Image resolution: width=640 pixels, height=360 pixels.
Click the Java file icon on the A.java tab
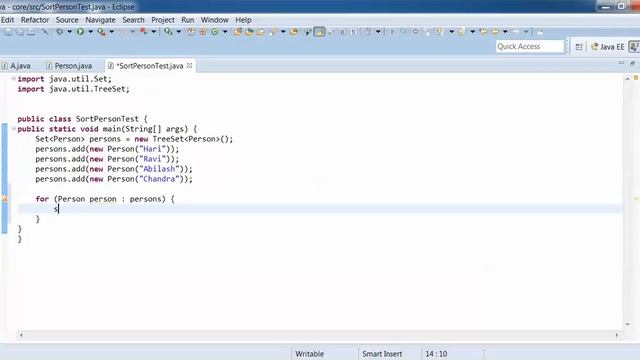5,66
